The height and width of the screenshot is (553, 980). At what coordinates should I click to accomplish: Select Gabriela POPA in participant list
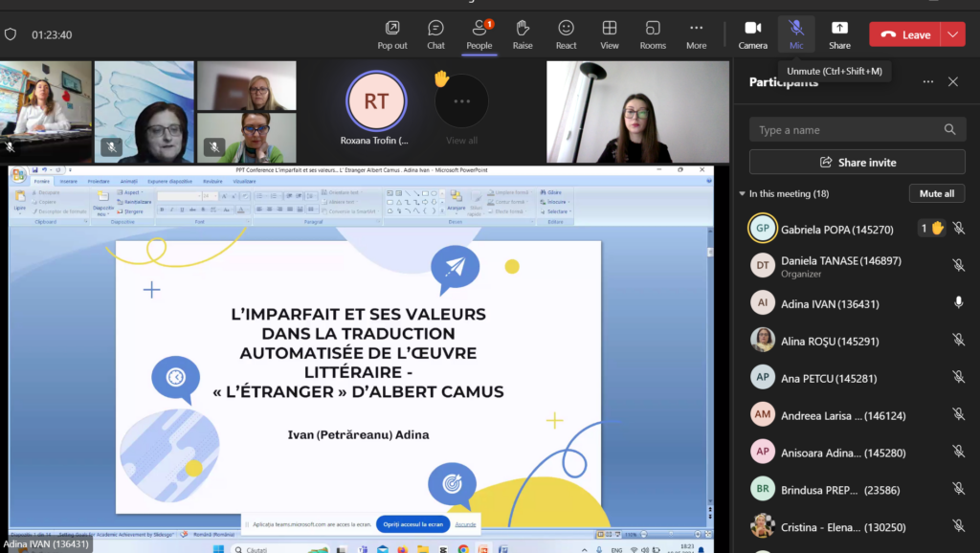835,230
